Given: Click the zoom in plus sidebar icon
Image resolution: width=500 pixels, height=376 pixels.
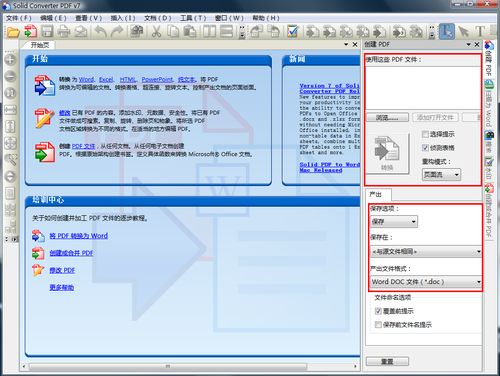Looking at the screenshot, I should [10, 60].
